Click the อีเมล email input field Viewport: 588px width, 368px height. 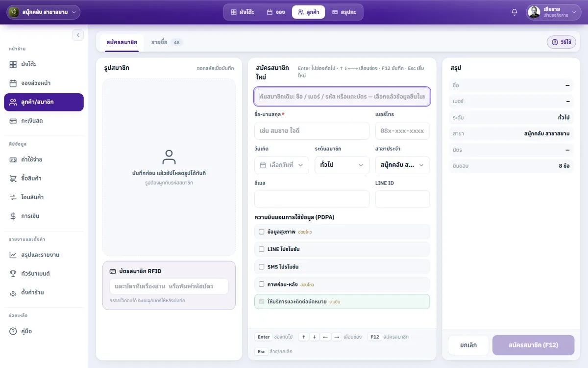(312, 199)
